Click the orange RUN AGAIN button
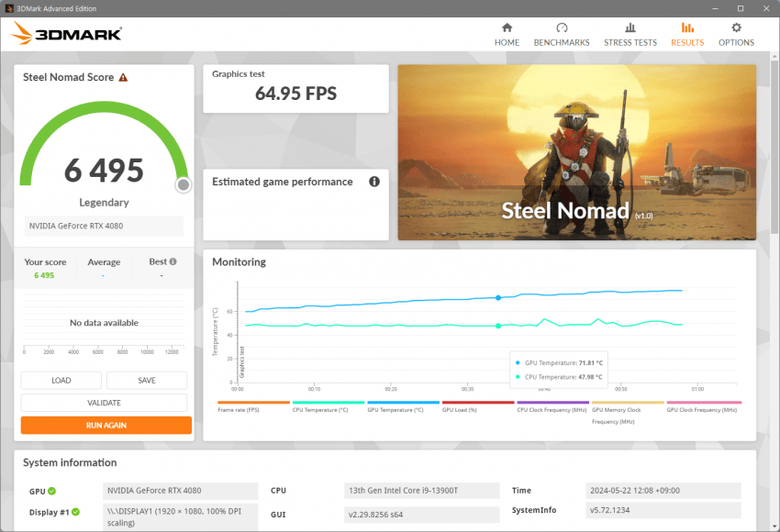 click(106, 425)
